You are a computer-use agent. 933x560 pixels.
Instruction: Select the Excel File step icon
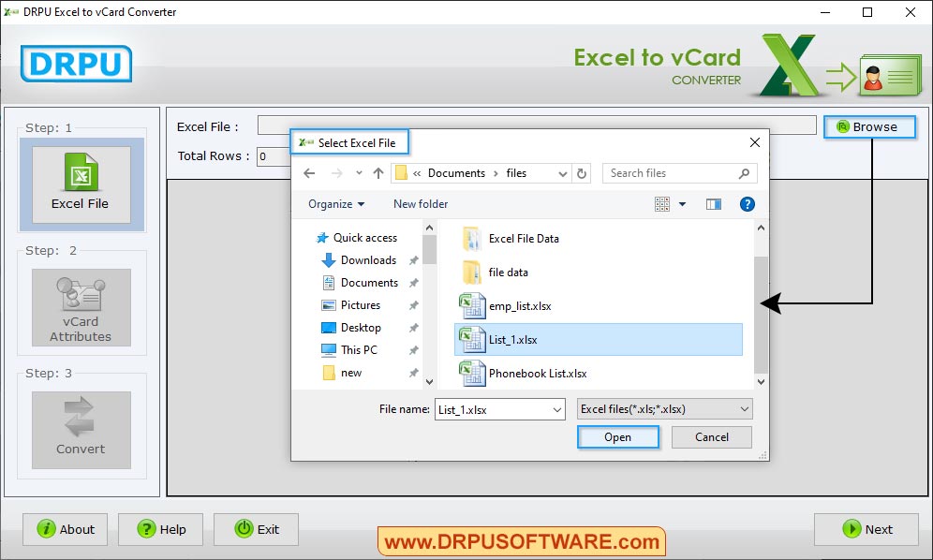coord(81,184)
